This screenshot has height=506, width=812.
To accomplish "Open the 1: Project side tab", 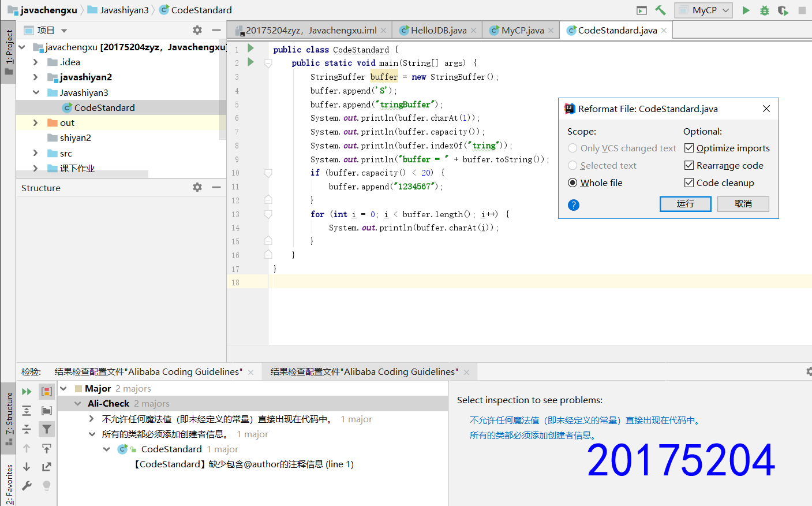I will click(8, 53).
